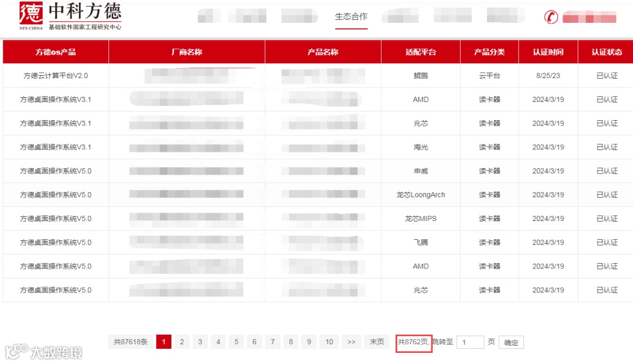
Task: Select the 龙芯LoongArch platform cell
Action: (x=421, y=195)
